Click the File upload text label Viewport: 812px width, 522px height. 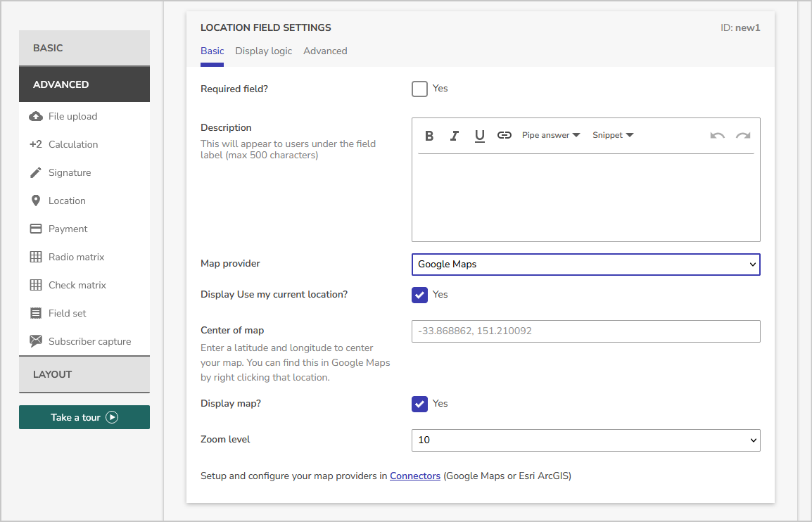pos(73,117)
